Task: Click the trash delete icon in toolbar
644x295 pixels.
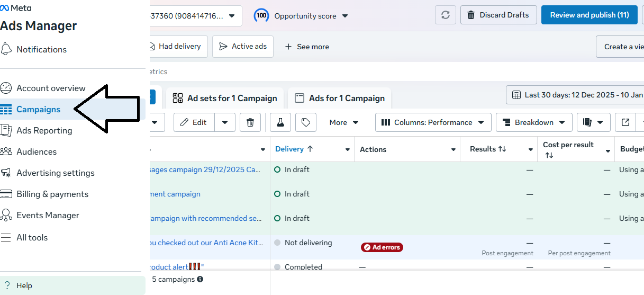Action: point(250,122)
